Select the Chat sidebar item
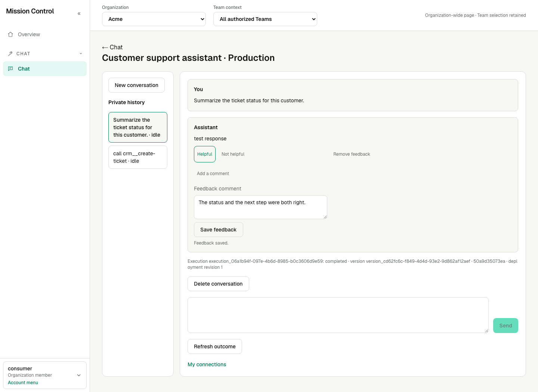538x392 pixels. pyautogui.click(x=45, y=69)
